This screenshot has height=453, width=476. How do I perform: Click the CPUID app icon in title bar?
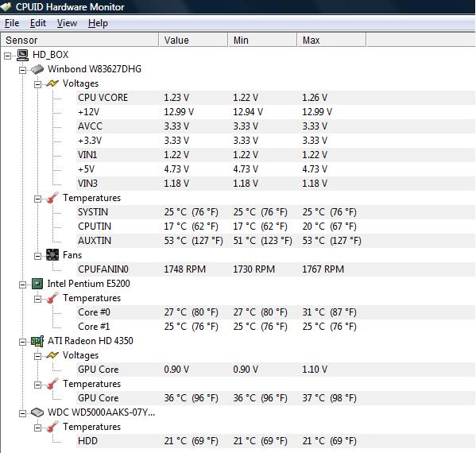tap(6, 6)
